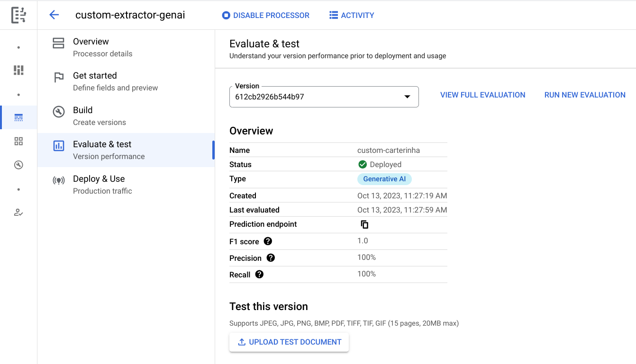Select the highlighted processors icon in left rail

(18, 117)
